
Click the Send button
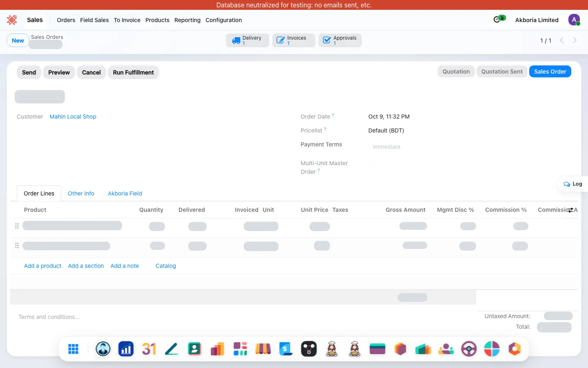(29, 72)
